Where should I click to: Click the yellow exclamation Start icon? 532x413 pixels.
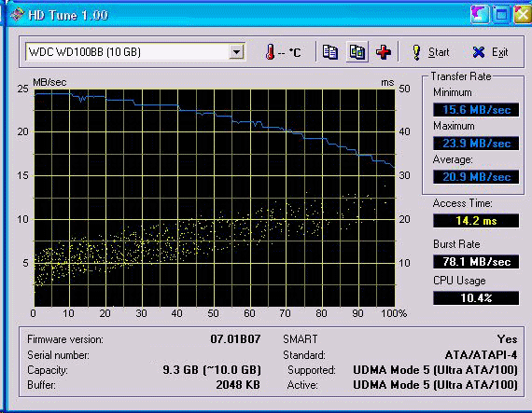[416, 52]
